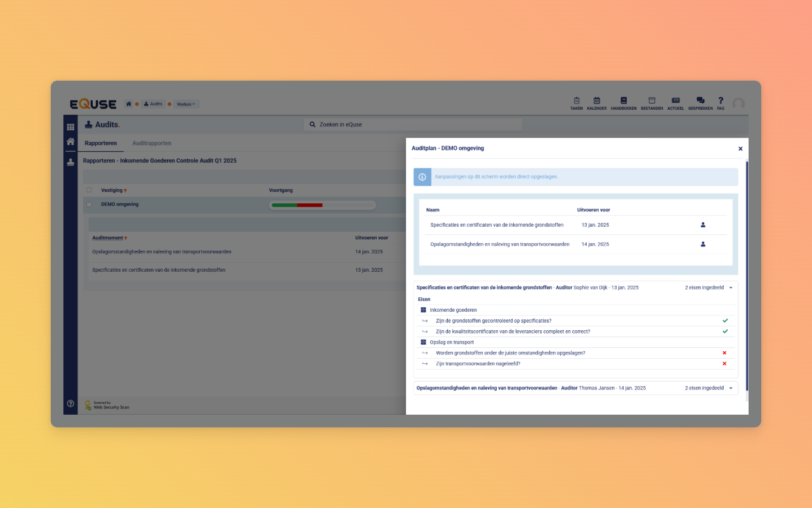Image resolution: width=812 pixels, height=508 pixels.
Task: Go to home in left sidebar
Action: click(x=70, y=142)
